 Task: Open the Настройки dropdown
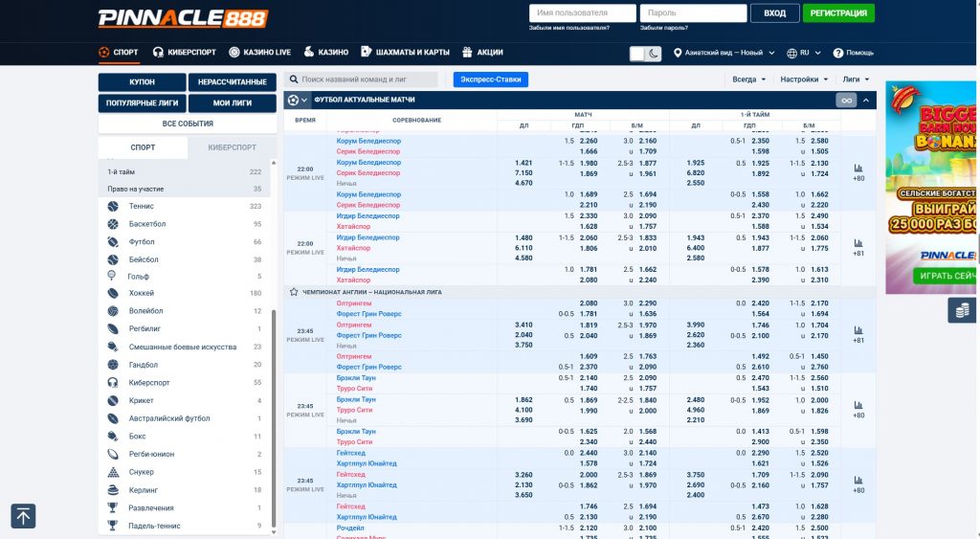(803, 79)
